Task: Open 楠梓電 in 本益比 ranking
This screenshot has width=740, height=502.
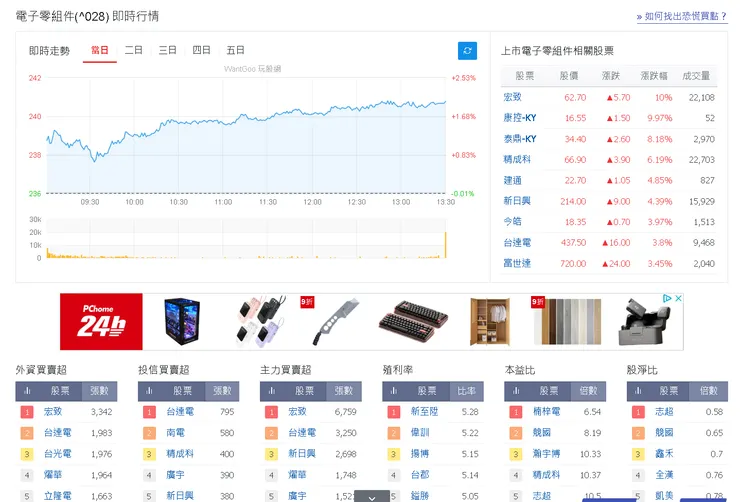Action: coord(546,411)
